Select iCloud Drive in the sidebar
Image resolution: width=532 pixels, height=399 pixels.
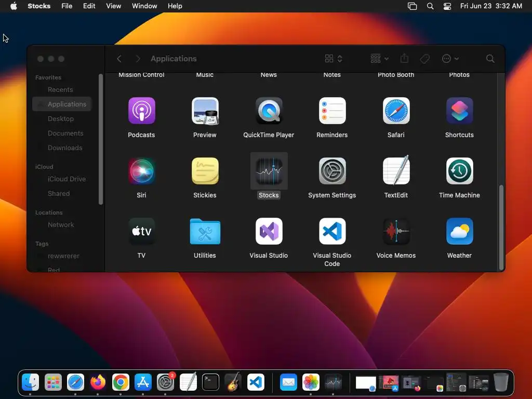pyautogui.click(x=62, y=179)
